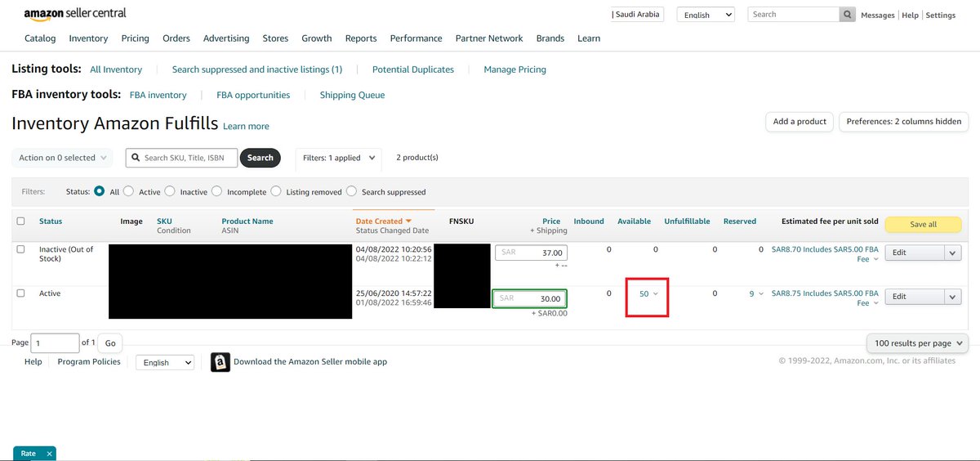The width and height of the screenshot is (980, 461).
Task: Open the Orders menu
Action: pyautogui.click(x=176, y=38)
